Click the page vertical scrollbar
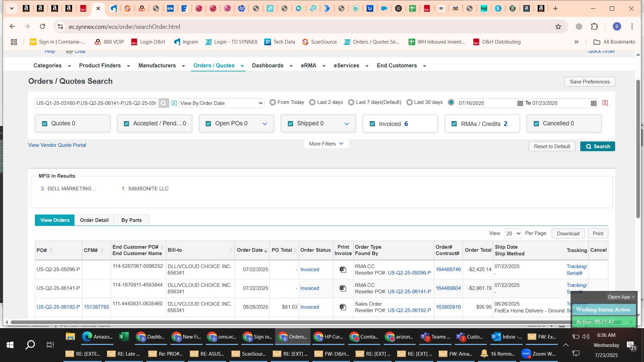 tap(638, 149)
